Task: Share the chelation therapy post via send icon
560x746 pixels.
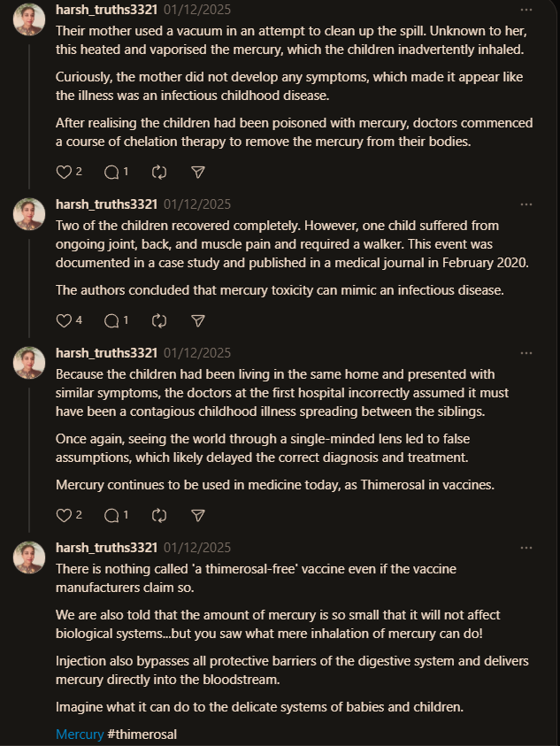Action: 198,172
